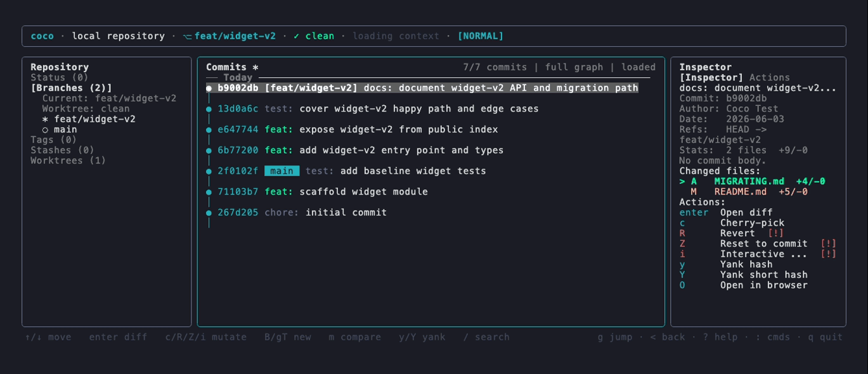Switch to the Actions tab
This screenshot has width=868, height=374.
coord(770,77)
